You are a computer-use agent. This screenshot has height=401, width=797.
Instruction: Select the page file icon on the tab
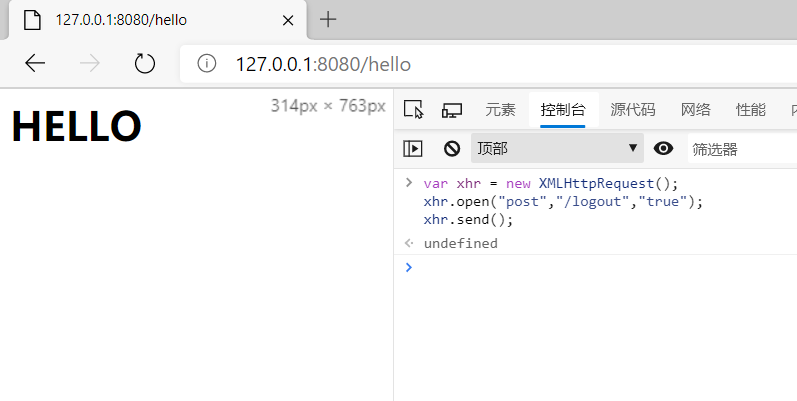pyautogui.click(x=32, y=20)
